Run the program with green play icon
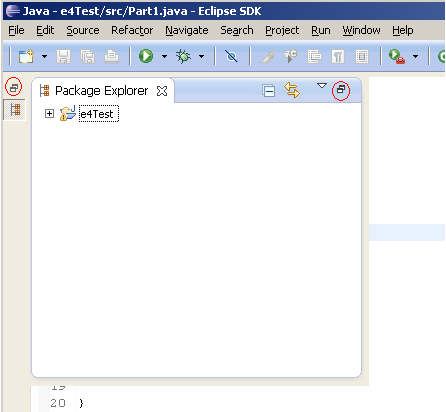This screenshot has height=412, width=446. tap(146, 56)
